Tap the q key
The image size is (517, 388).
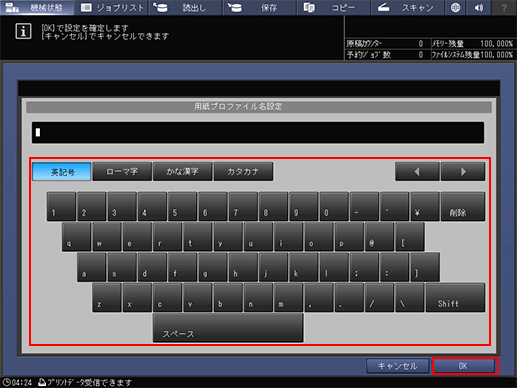tap(76, 237)
